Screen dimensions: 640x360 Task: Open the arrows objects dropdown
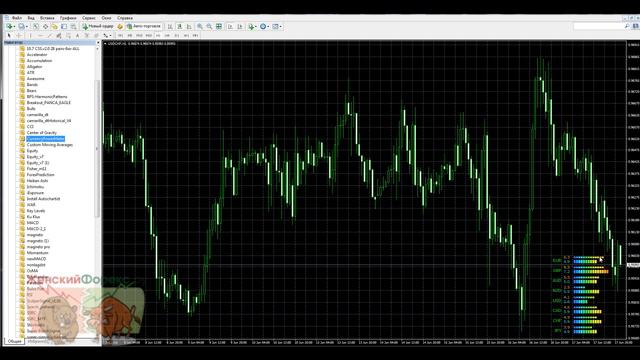tap(107, 36)
